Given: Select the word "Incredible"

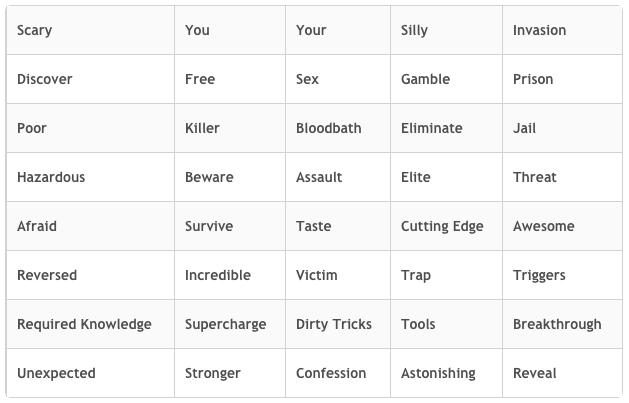Looking at the screenshot, I should [x=218, y=275].
